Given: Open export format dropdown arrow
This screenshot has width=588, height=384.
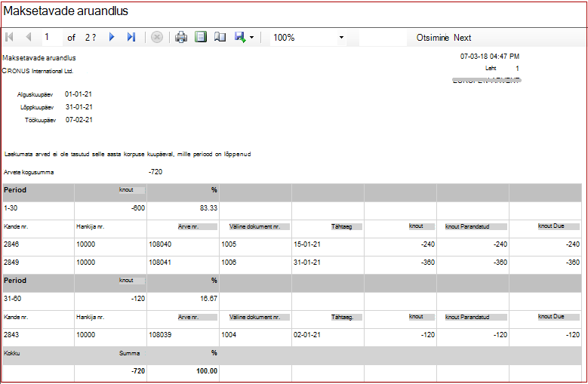Looking at the screenshot, I should coord(251,38).
